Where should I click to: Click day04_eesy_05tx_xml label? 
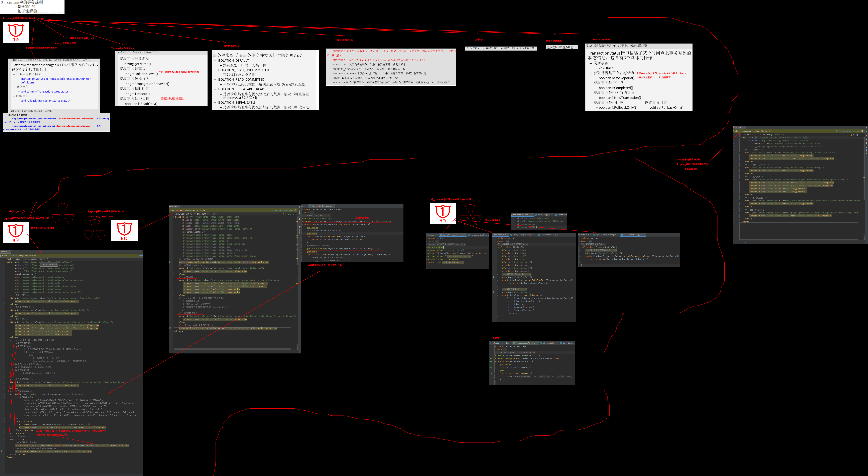42,228
